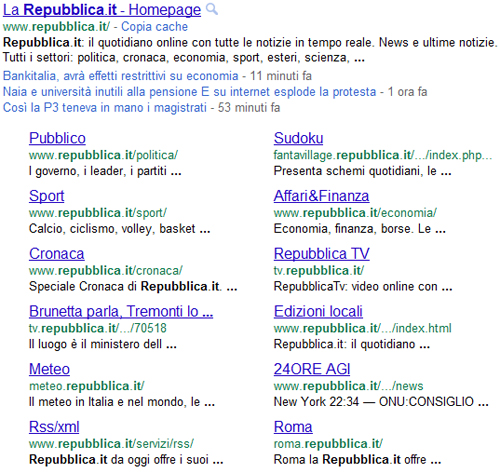The height and width of the screenshot is (473, 500).
Task: Visit the Meteo sitelink
Action: [x=49, y=369]
